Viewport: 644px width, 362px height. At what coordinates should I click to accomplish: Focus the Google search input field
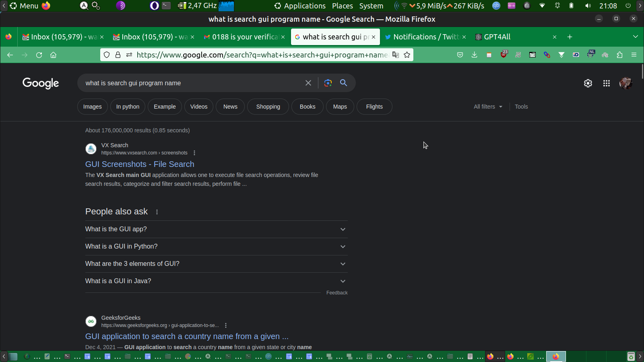point(193,83)
